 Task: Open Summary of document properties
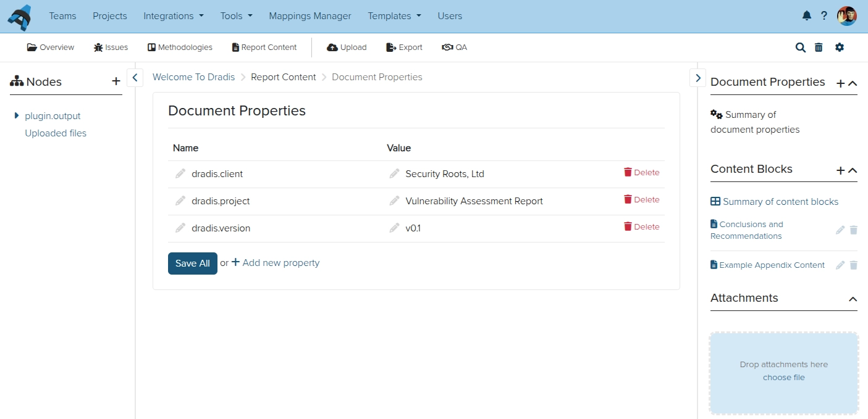(755, 122)
